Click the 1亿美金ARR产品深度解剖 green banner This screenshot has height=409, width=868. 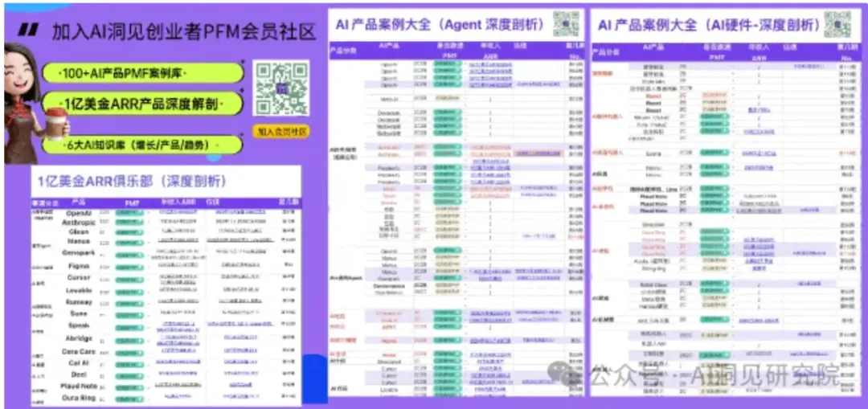coord(143,104)
